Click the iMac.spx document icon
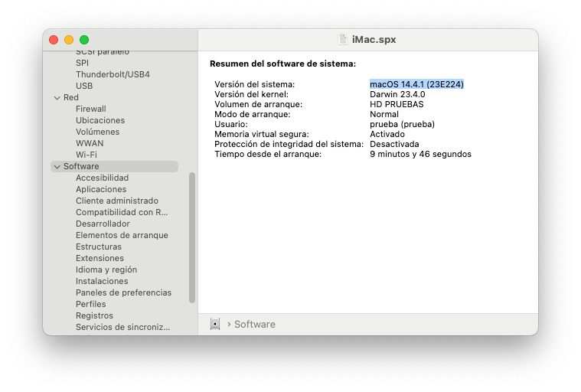Image resolution: width=581 pixels, height=392 pixels. tap(343, 39)
